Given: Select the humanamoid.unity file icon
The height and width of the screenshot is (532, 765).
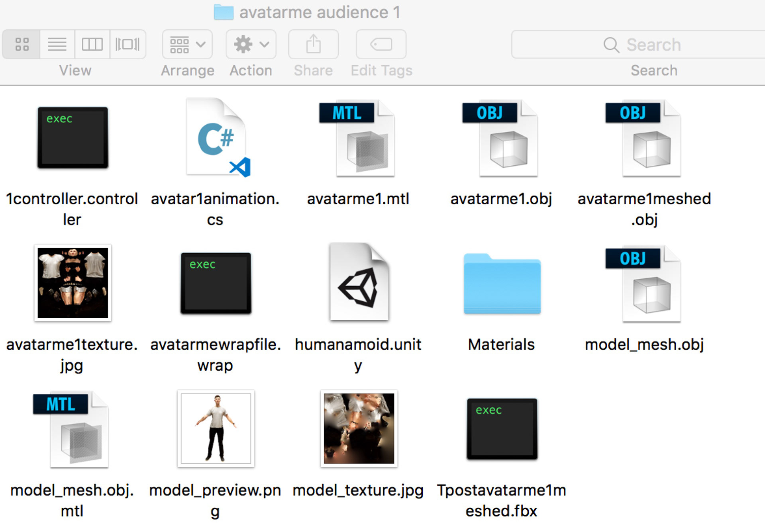Looking at the screenshot, I should point(359,282).
